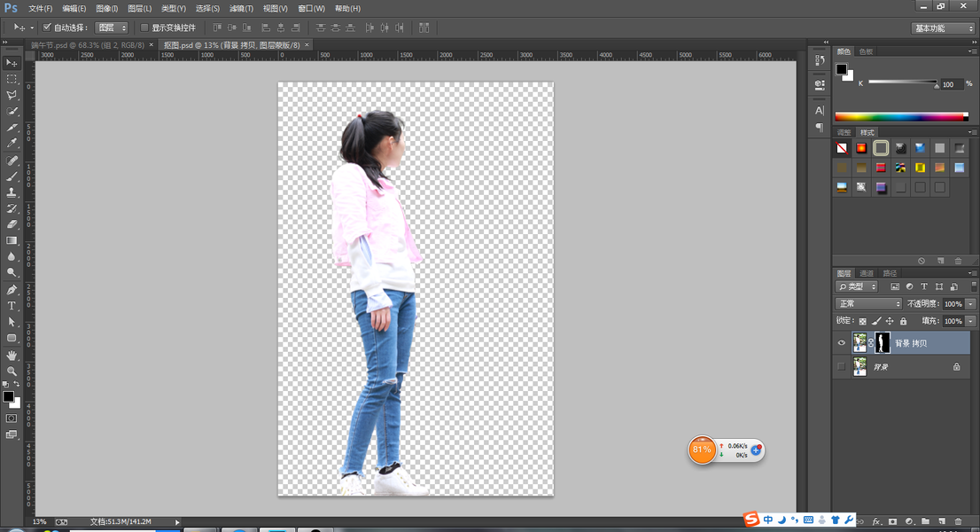
Task: Select the Gradient tool
Action: tap(12, 240)
